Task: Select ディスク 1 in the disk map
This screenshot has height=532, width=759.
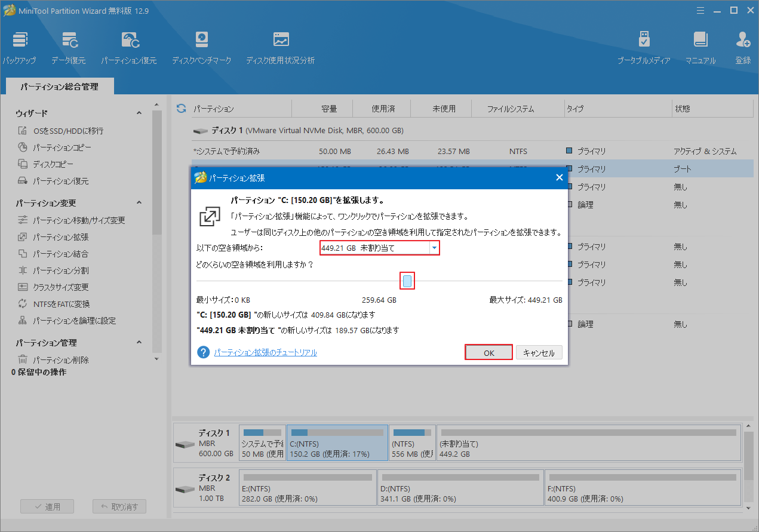Action: (x=205, y=443)
